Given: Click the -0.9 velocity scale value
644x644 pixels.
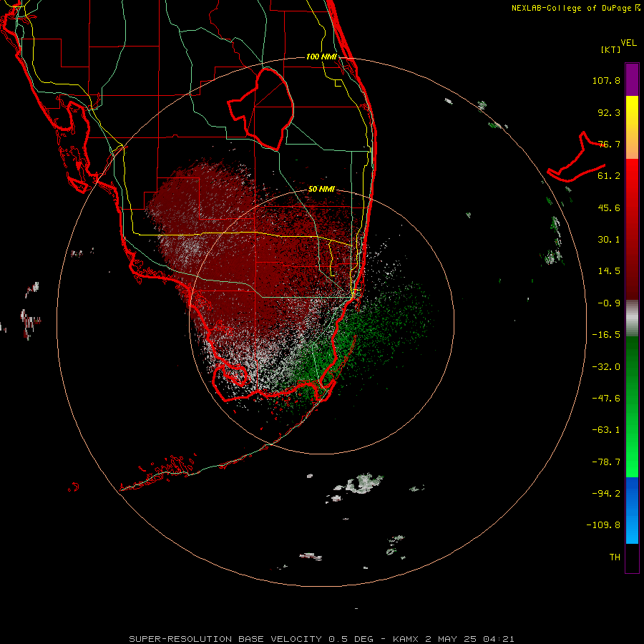Looking at the screenshot, I should [609, 303].
